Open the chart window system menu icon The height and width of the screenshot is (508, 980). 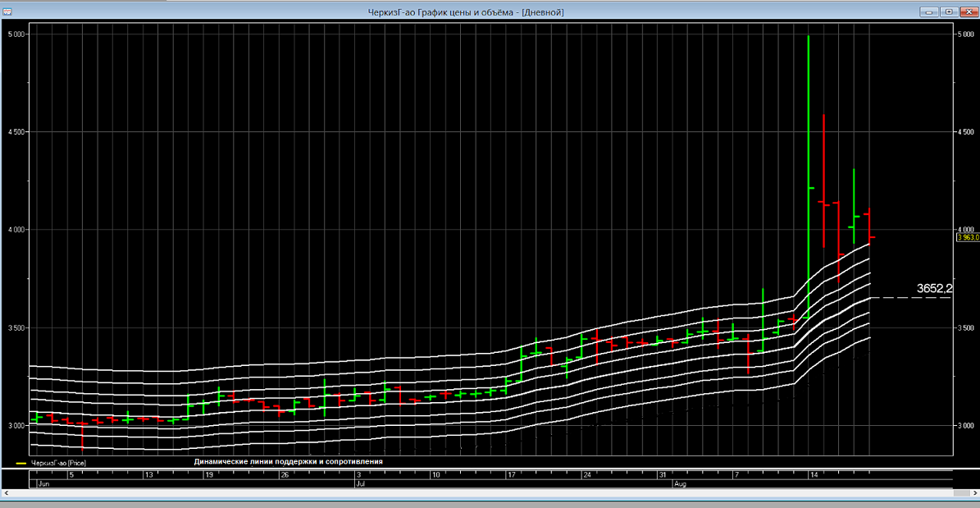[7, 11]
